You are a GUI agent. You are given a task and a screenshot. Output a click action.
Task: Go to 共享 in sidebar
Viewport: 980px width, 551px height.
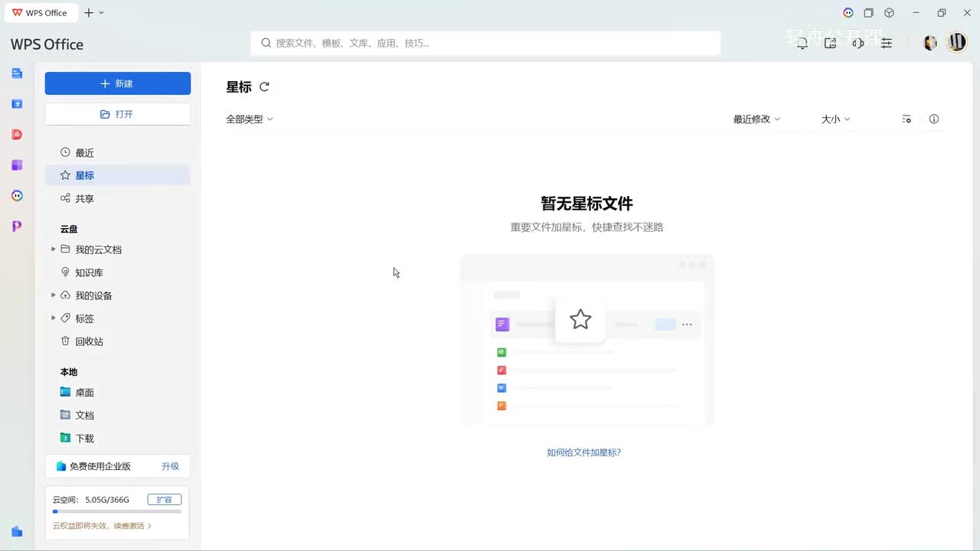118,198
